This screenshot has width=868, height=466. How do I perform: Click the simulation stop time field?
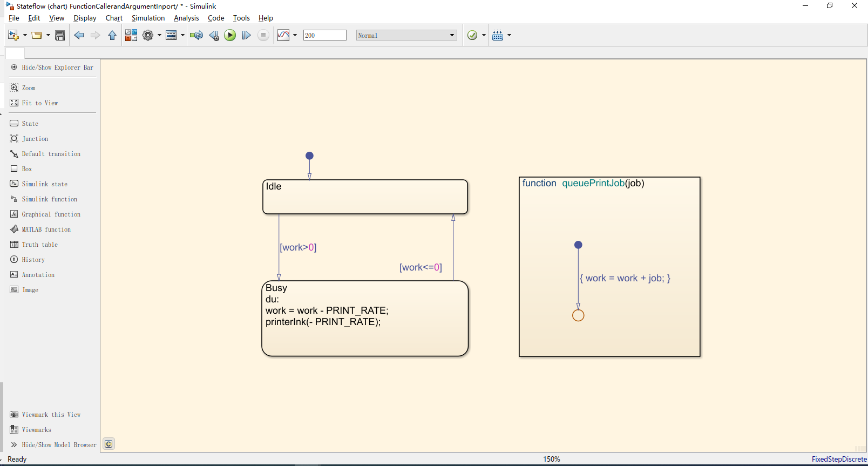click(324, 36)
